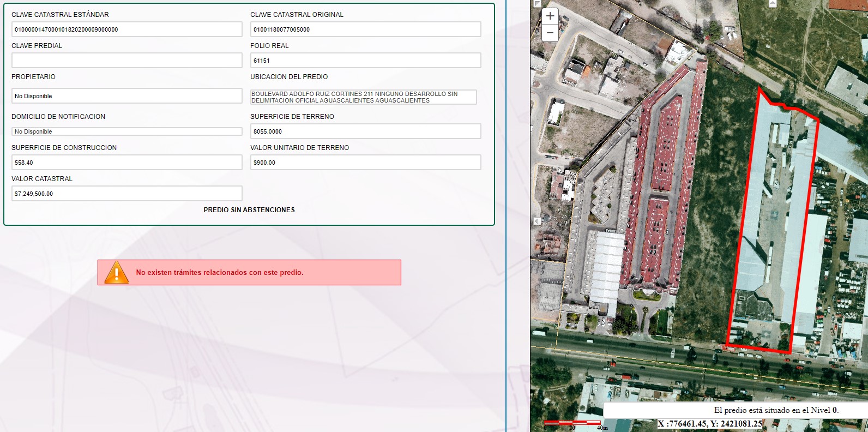
Task: Click the X/Y coordinates readout on the map
Action: pyautogui.click(x=710, y=424)
